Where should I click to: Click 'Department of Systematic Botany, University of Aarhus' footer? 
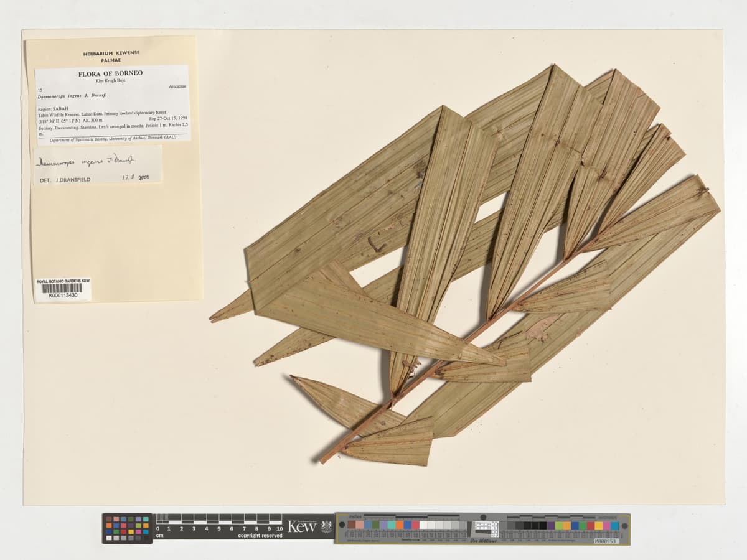(x=113, y=138)
